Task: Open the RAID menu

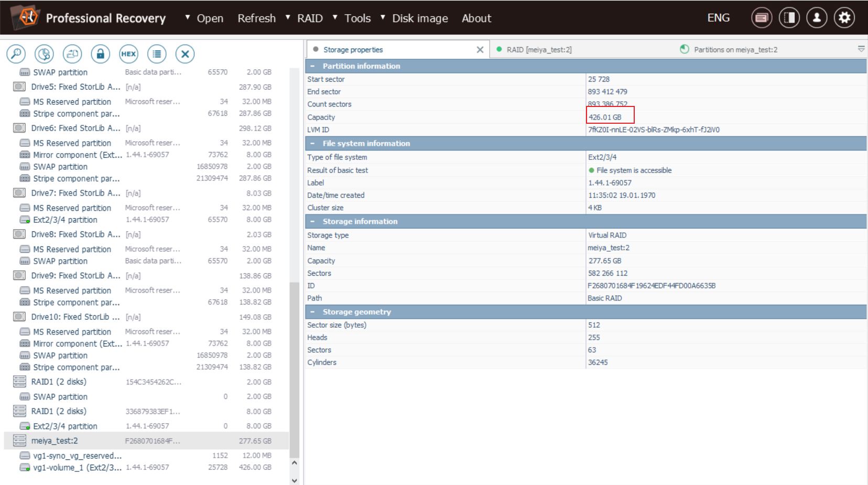Action: coord(310,18)
